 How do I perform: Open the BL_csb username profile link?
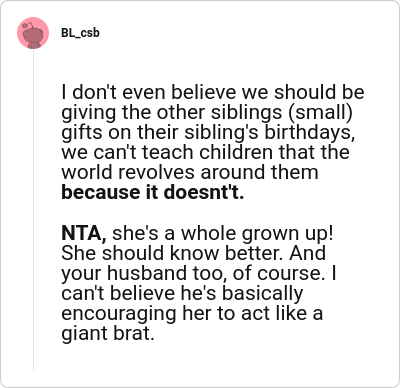click(80, 33)
